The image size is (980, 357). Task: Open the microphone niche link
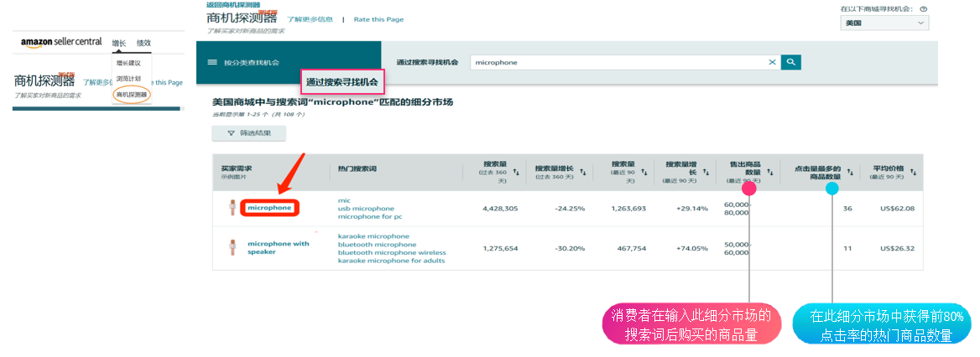(x=268, y=207)
